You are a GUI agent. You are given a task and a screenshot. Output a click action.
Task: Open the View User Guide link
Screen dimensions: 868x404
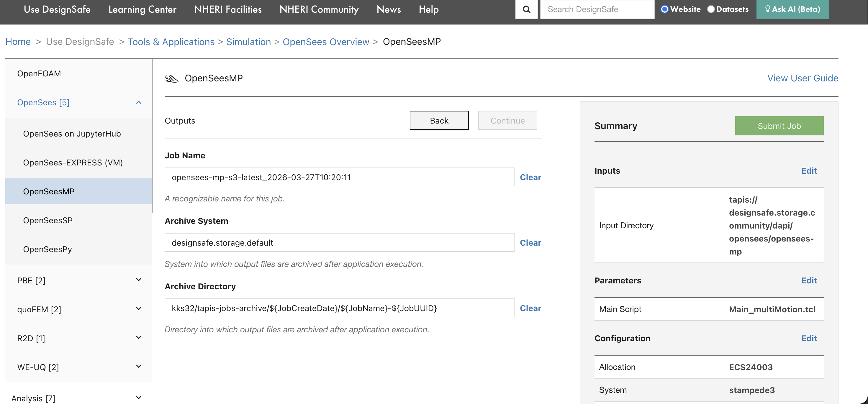click(x=803, y=78)
